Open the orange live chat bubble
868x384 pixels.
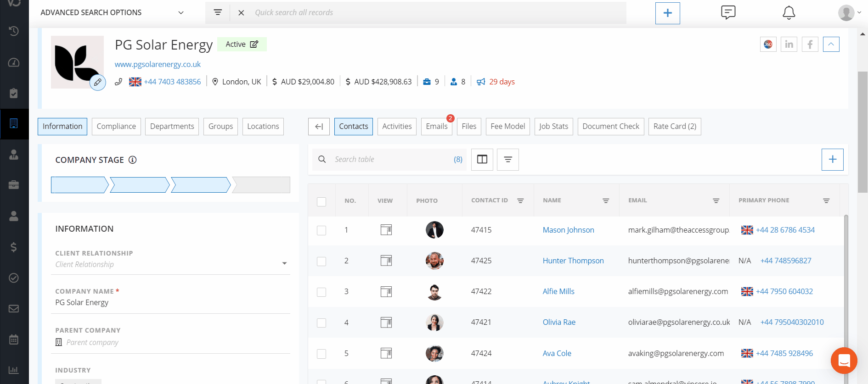[x=844, y=361]
